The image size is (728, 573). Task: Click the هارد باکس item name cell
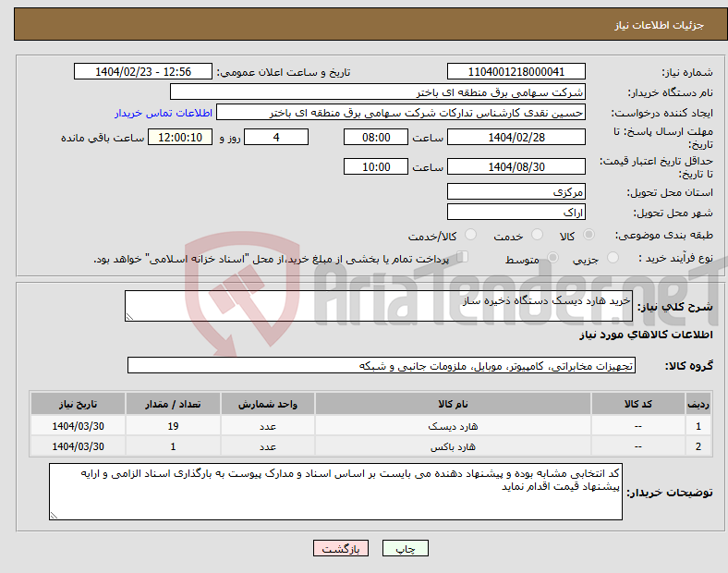(x=453, y=446)
